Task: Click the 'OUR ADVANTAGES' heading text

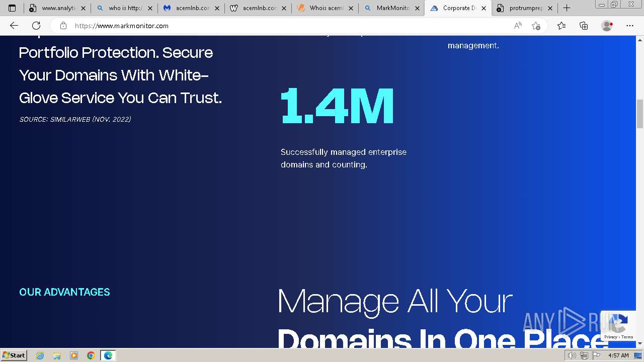Action: click(x=64, y=292)
